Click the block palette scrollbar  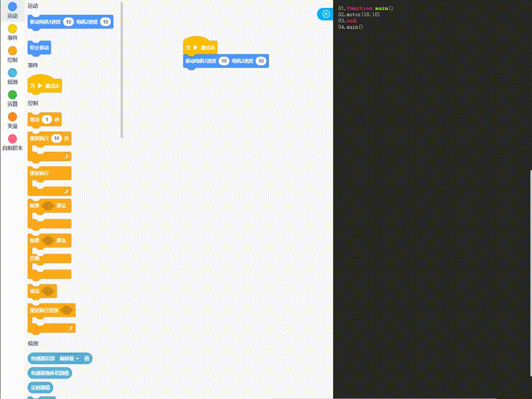pos(121,72)
